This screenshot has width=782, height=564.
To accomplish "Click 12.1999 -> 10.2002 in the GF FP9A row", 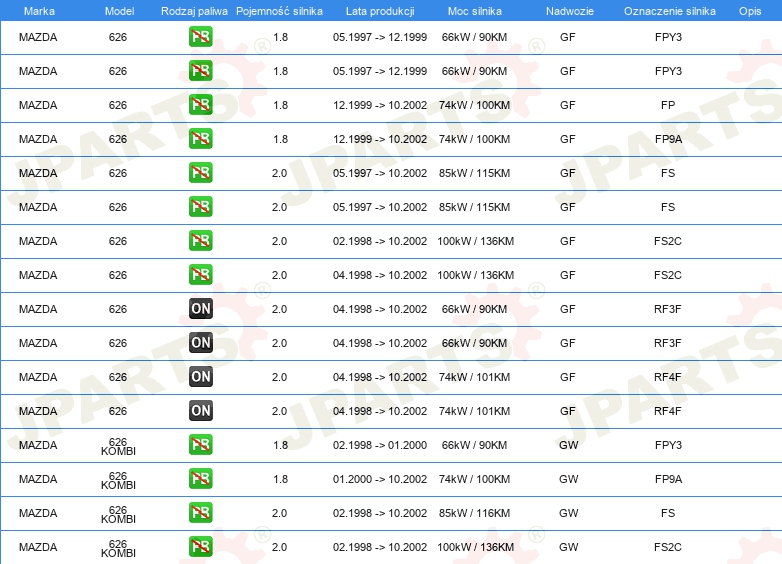I will [x=380, y=139].
